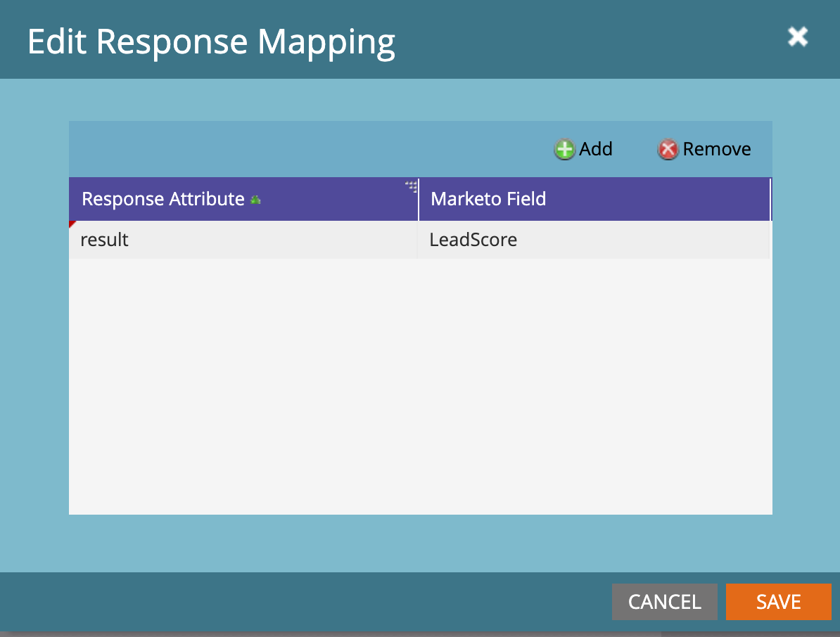Select the 'result' response attribute cell

243,240
